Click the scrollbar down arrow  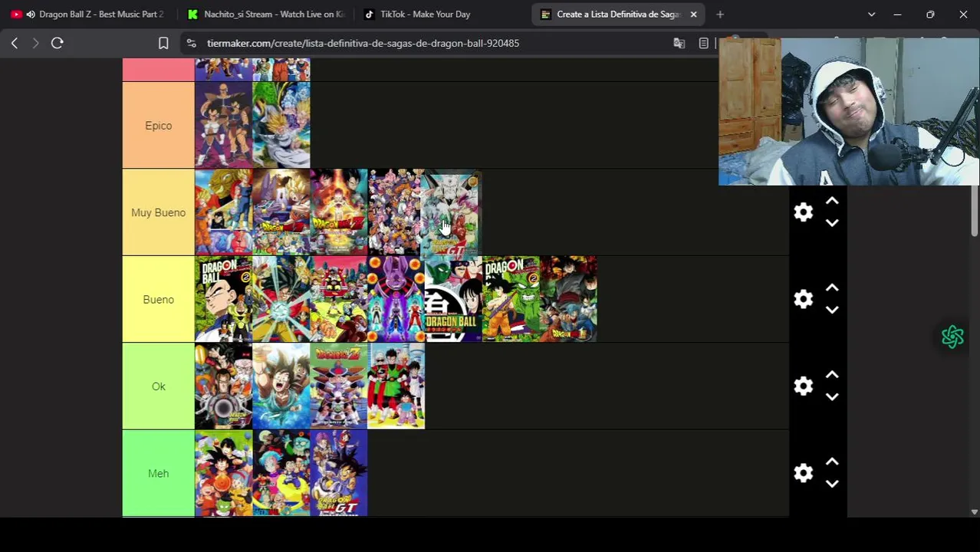[x=975, y=512]
